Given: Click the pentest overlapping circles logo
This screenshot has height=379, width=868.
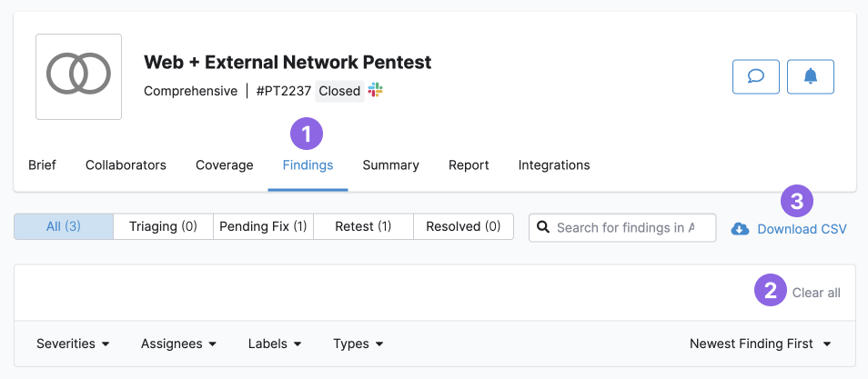Looking at the screenshot, I should 78,76.
